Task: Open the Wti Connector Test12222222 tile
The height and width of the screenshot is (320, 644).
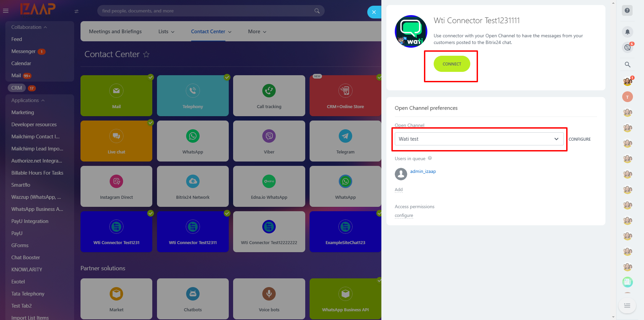Action: pos(269,232)
